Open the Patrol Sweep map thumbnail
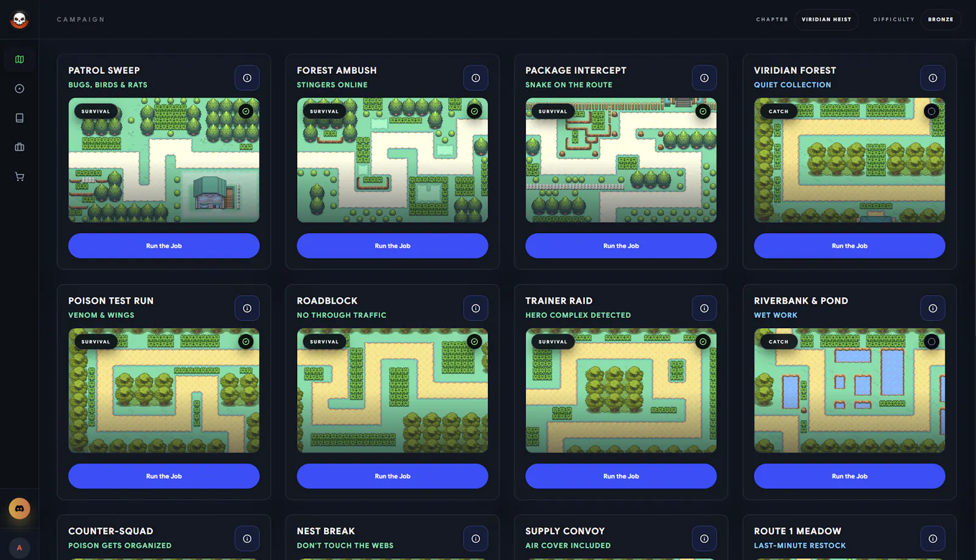 click(x=164, y=160)
